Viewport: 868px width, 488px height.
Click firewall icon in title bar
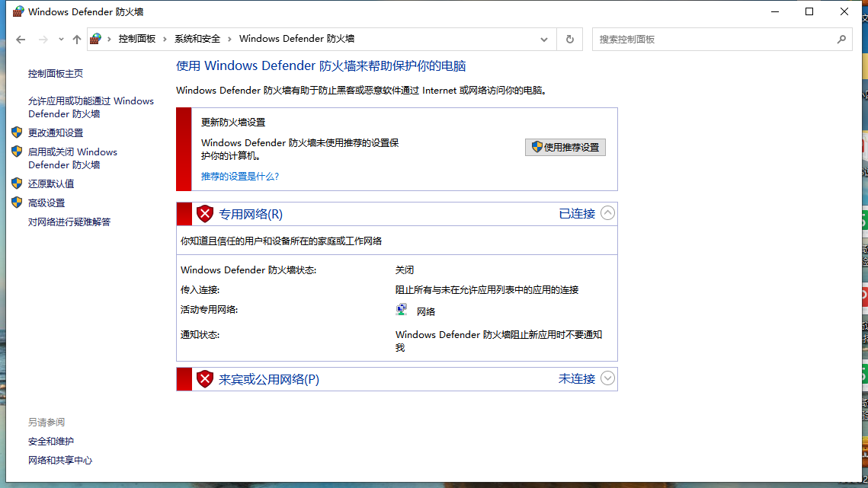pyautogui.click(x=18, y=11)
